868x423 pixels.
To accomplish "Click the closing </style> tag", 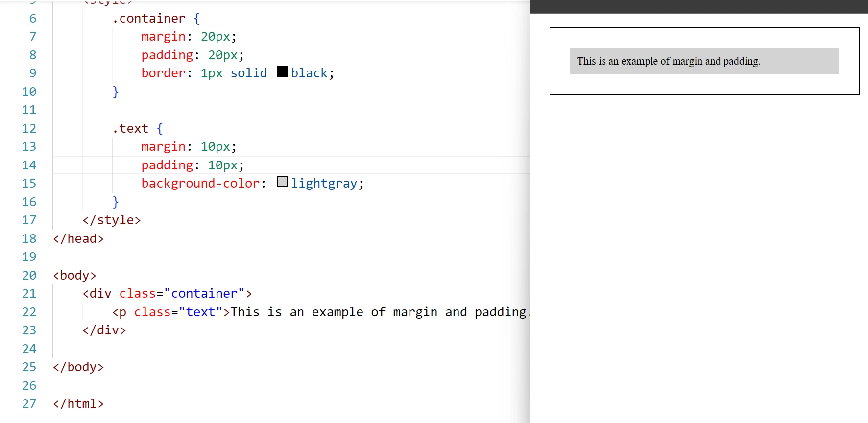I will 112,220.
